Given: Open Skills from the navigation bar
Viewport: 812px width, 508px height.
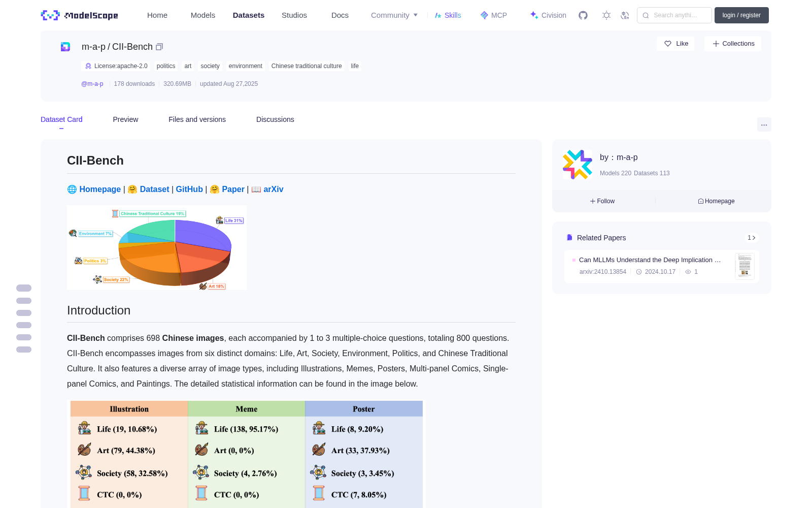Looking at the screenshot, I should pyautogui.click(x=448, y=15).
